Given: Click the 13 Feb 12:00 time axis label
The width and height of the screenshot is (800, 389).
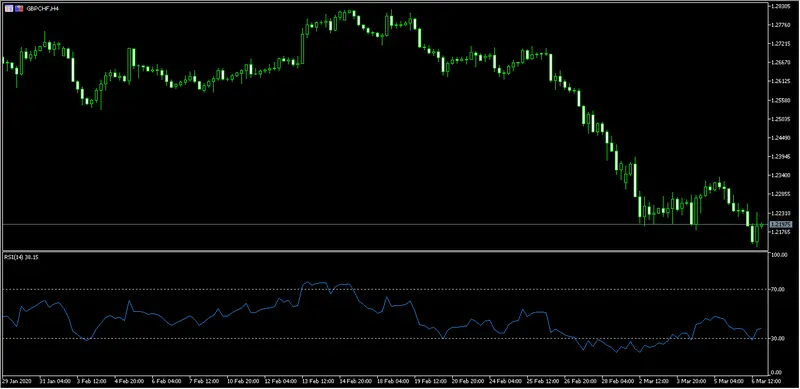Looking at the screenshot, I should click(x=319, y=381).
